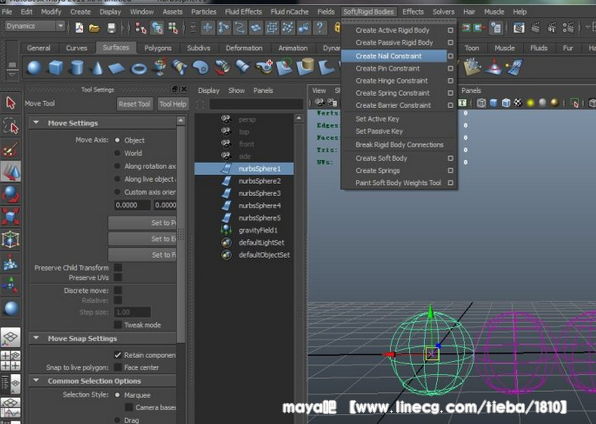The height and width of the screenshot is (424, 596).
Task: Choose Create Nail Constraint menu item
Action: [394, 56]
